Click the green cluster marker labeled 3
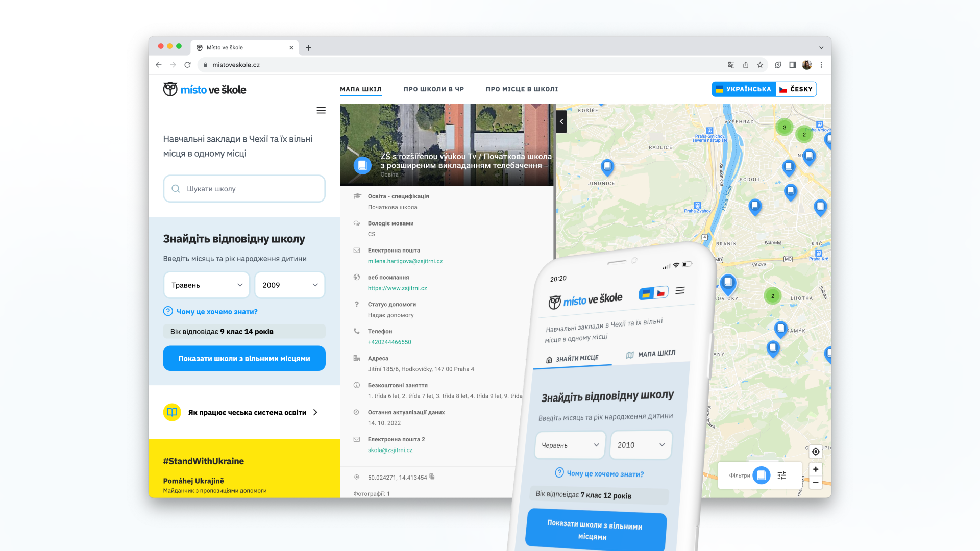 click(785, 128)
